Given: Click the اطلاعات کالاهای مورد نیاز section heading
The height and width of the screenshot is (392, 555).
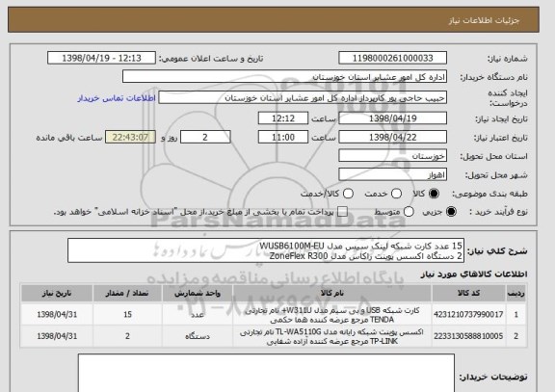Looking at the screenshot, I should pyautogui.click(x=474, y=274).
